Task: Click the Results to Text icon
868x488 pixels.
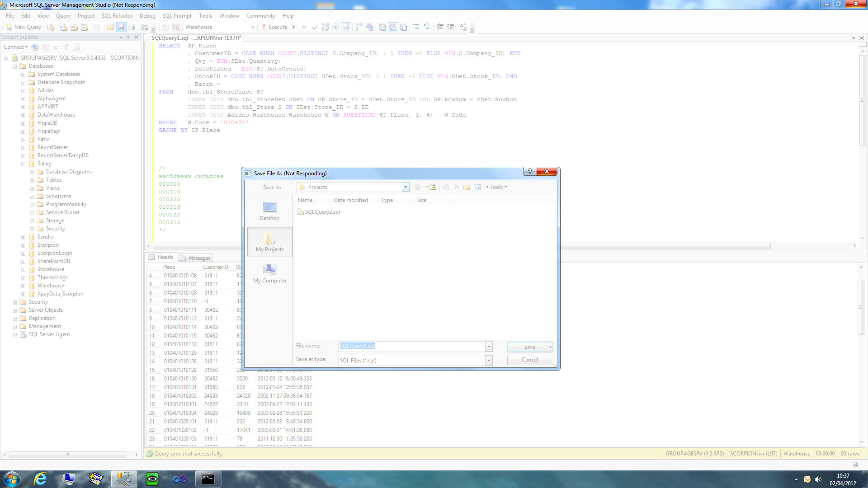Action: [382, 27]
